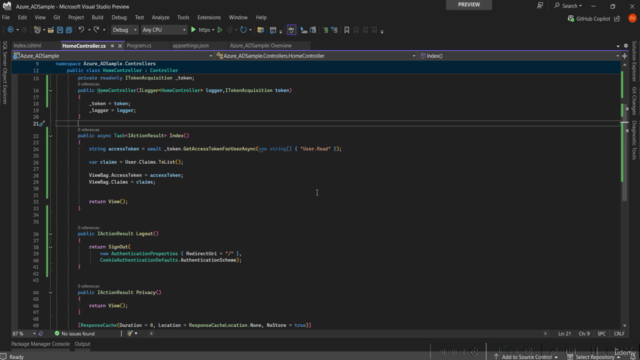Collapse the HomeController constructor block
Image resolution: width=640 pixels, height=360 pixels.
pyautogui.click(x=51, y=90)
